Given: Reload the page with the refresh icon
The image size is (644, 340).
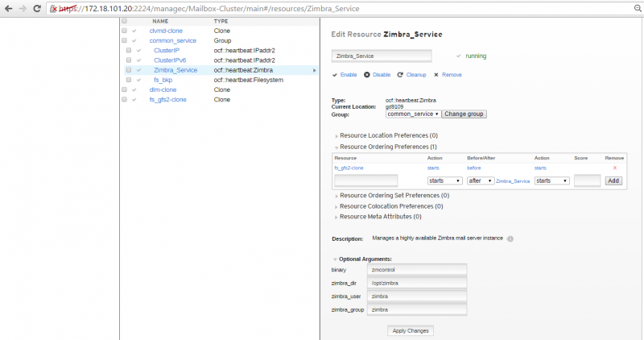Looking at the screenshot, I should pos(37,8).
